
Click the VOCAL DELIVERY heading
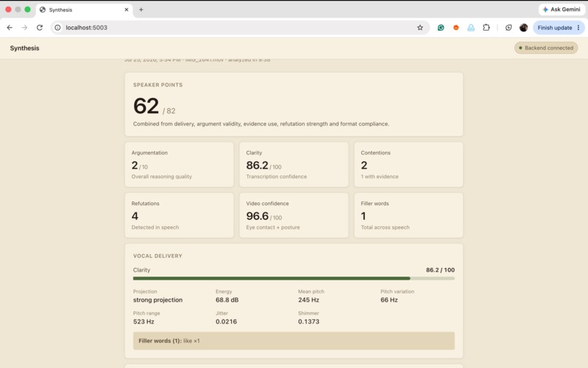(x=158, y=256)
